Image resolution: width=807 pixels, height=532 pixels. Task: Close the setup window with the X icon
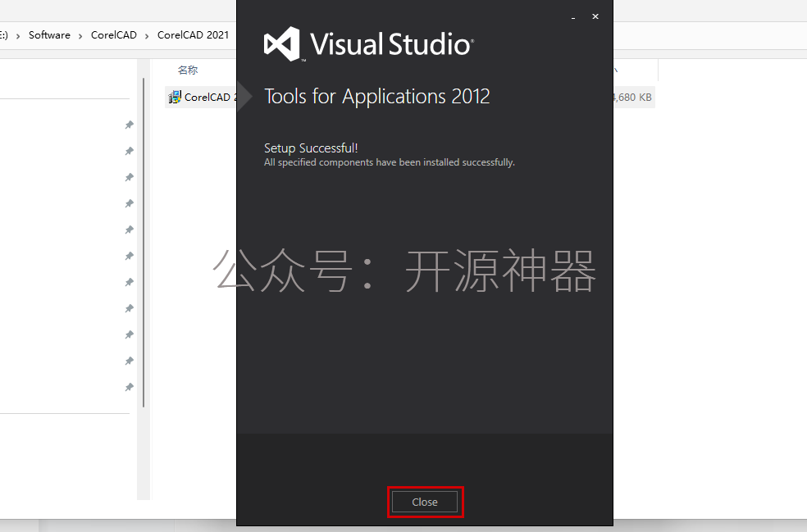(x=595, y=16)
